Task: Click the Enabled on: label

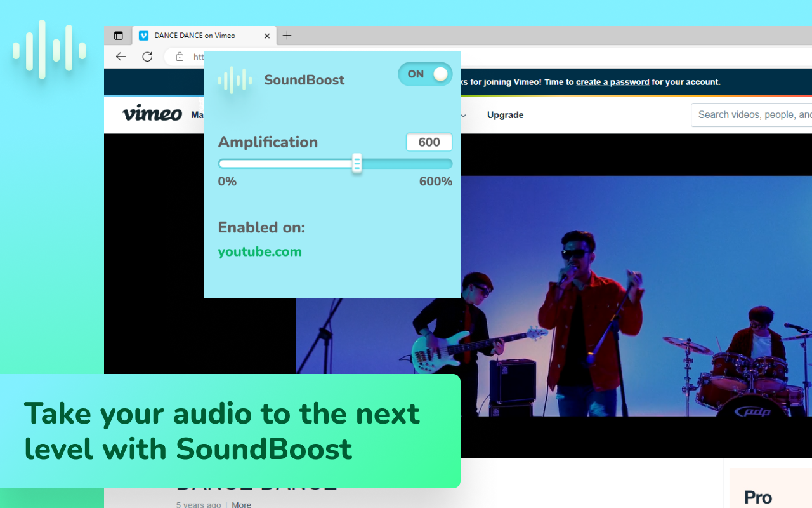Action: pyautogui.click(x=261, y=227)
